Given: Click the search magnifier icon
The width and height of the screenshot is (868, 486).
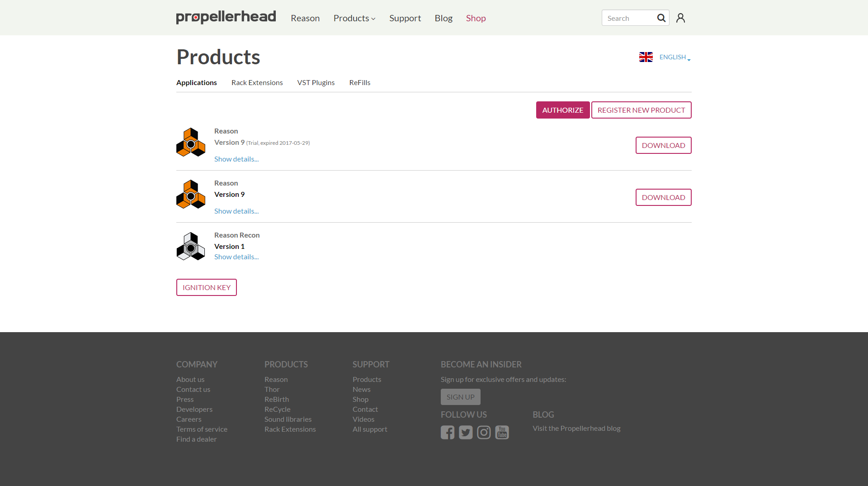Looking at the screenshot, I should [661, 18].
